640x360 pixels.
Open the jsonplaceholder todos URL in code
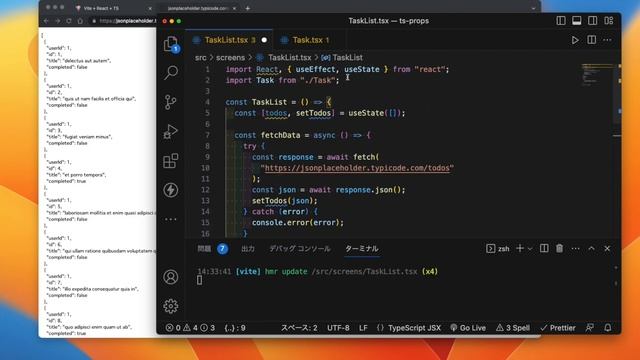(x=357, y=168)
